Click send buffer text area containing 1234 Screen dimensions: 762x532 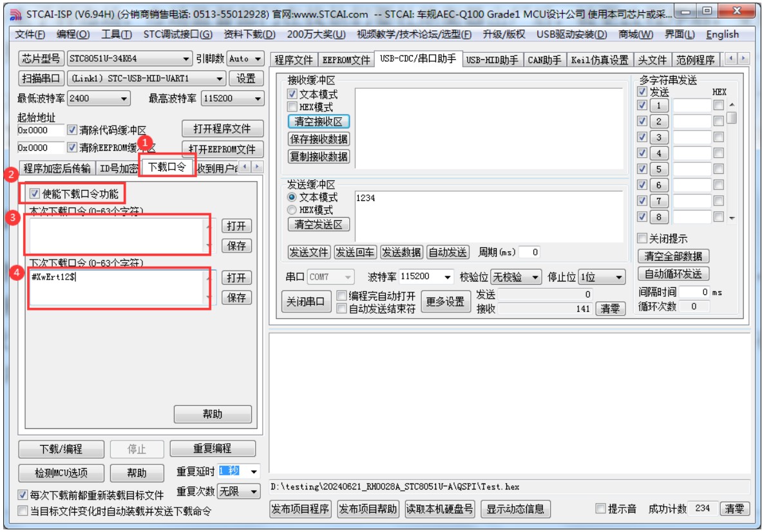(x=489, y=216)
